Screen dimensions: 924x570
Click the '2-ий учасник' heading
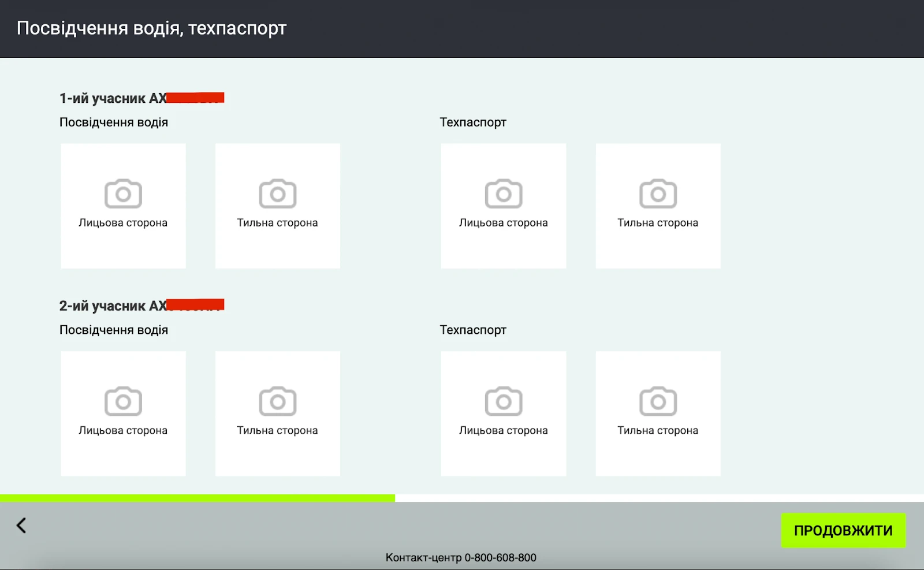coord(103,306)
